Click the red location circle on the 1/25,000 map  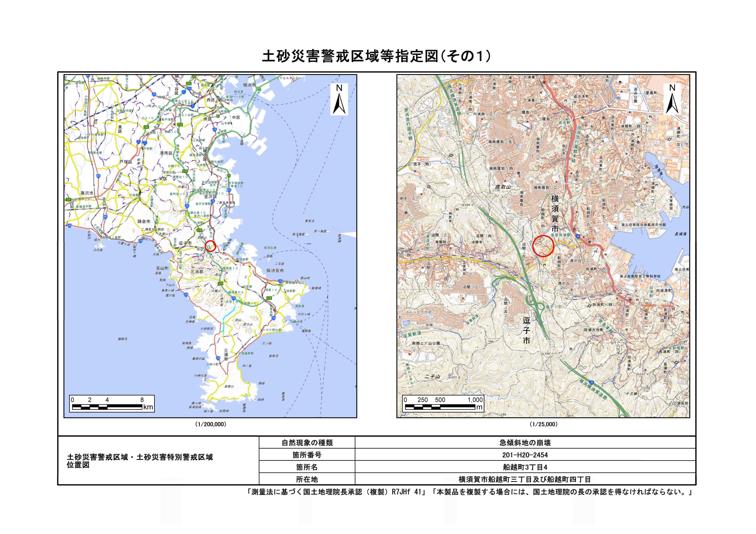[x=543, y=246]
